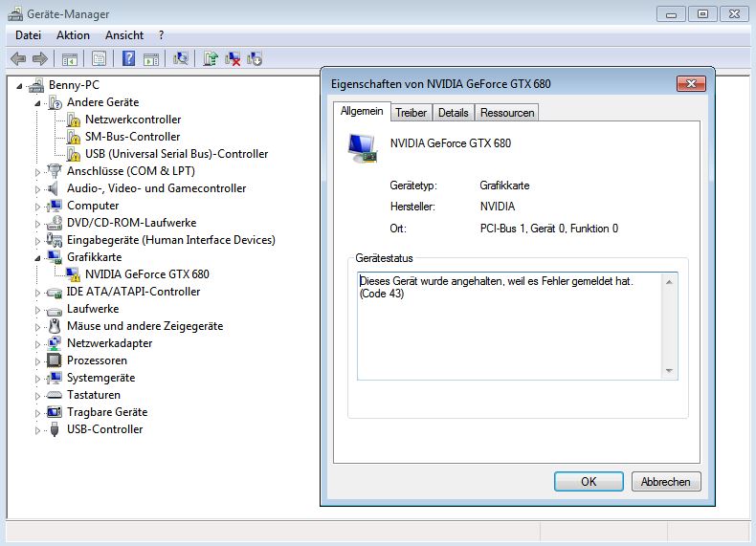Screen dimensions: 756x546
Task: Toggle the action pane toolbar icon
Action: point(151,59)
